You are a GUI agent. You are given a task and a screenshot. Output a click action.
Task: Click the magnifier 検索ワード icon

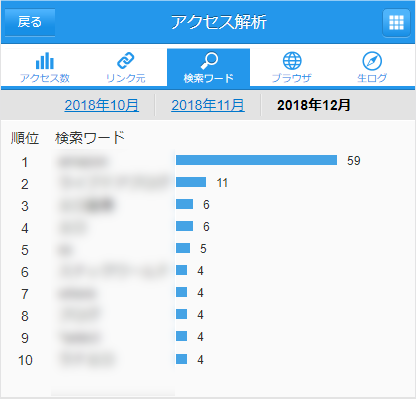[x=209, y=61]
